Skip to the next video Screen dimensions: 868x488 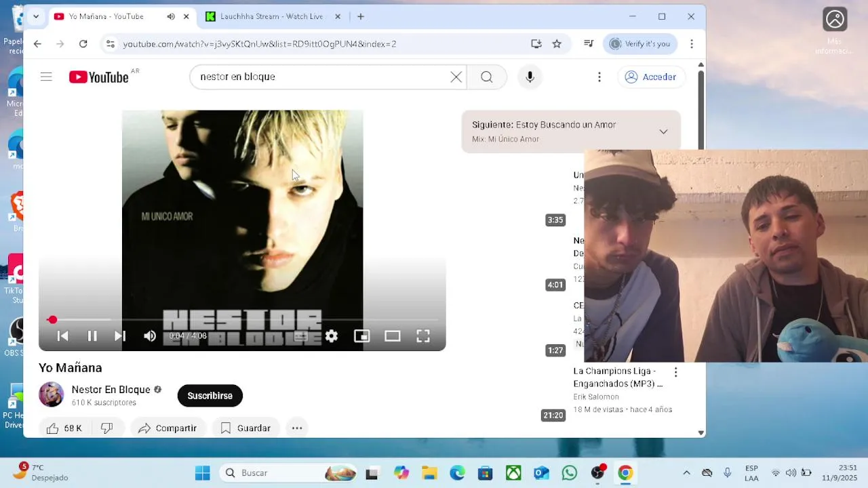click(120, 335)
